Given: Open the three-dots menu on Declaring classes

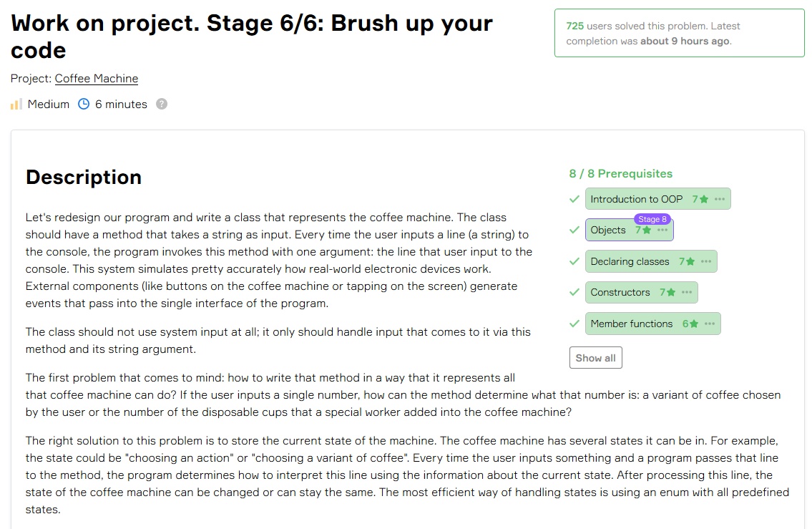Looking at the screenshot, I should (x=706, y=262).
